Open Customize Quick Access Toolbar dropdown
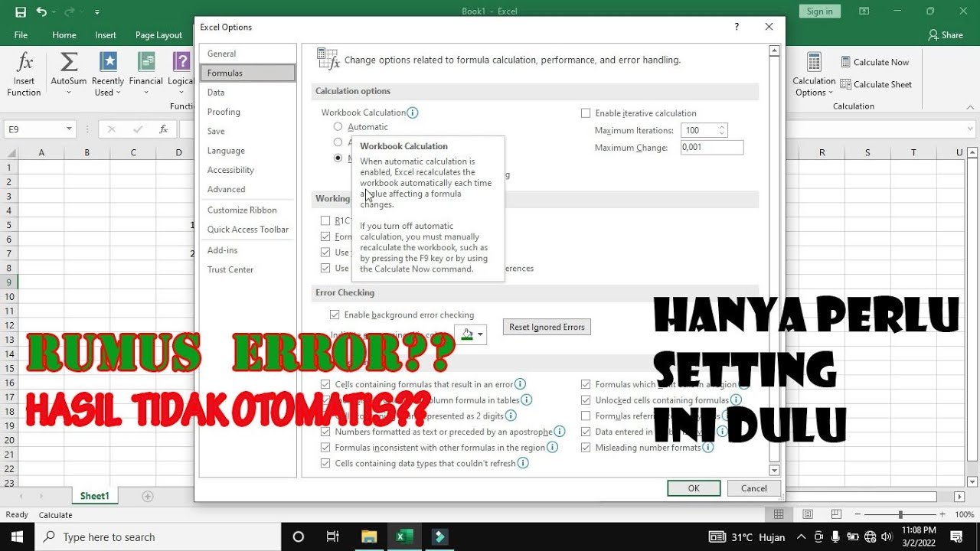 [97, 12]
